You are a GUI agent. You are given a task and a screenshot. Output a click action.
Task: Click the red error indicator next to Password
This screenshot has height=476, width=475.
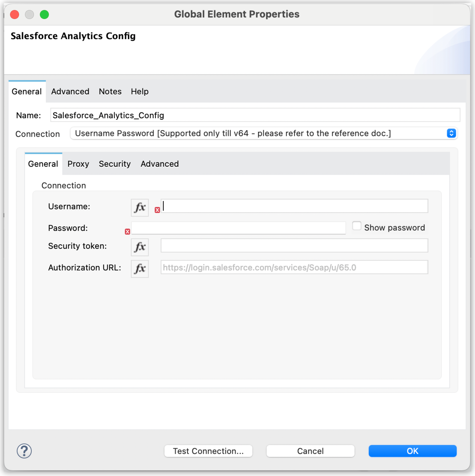point(127,231)
